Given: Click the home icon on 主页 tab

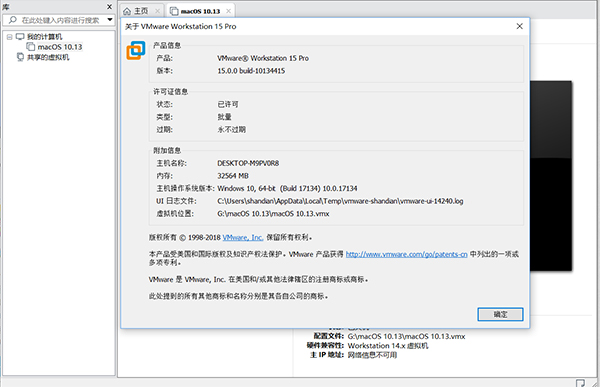Looking at the screenshot, I should pos(127,11).
